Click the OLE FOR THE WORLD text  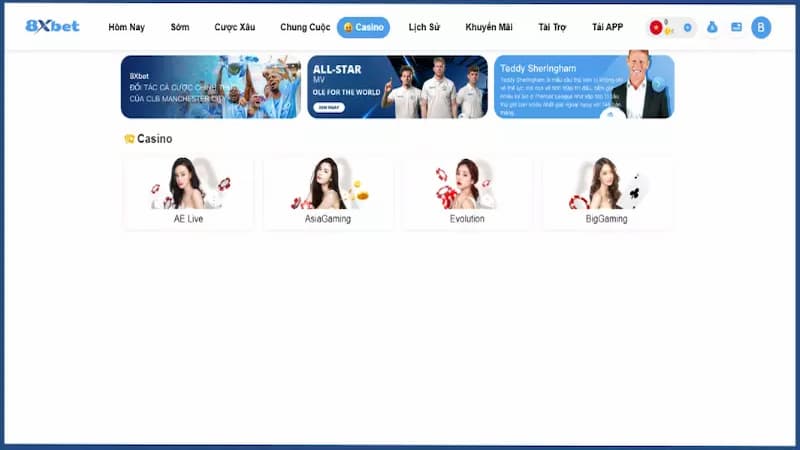[346, 92]
